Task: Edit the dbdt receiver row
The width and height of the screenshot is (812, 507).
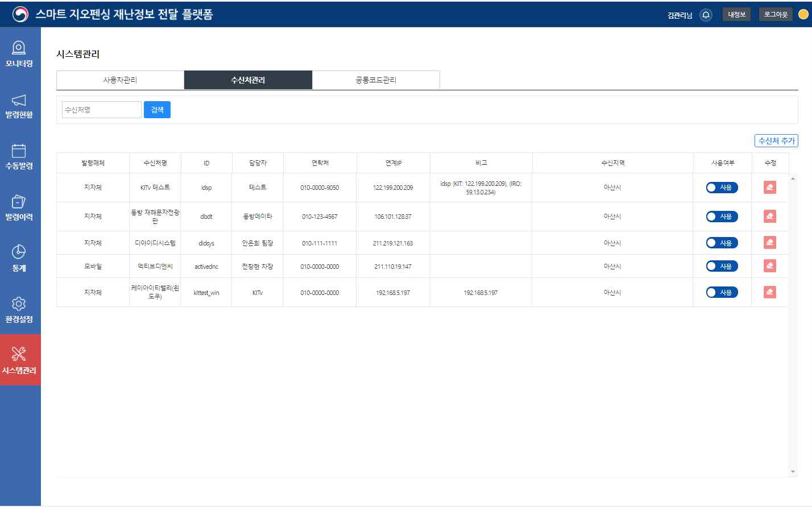Action: 770,216
